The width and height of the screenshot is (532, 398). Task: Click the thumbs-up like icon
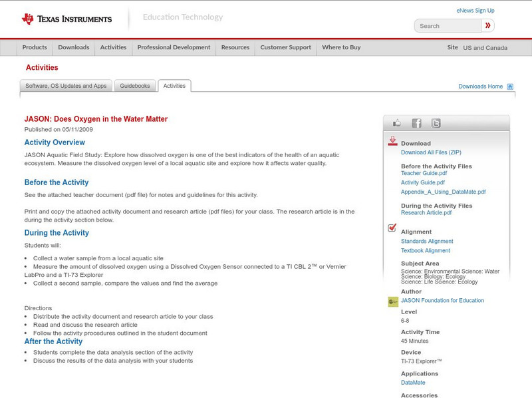396,123
